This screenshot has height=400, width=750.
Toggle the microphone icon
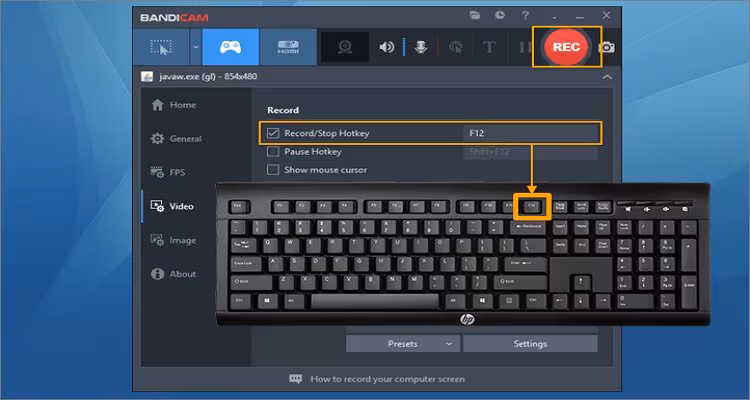click(x=421, y=47)
